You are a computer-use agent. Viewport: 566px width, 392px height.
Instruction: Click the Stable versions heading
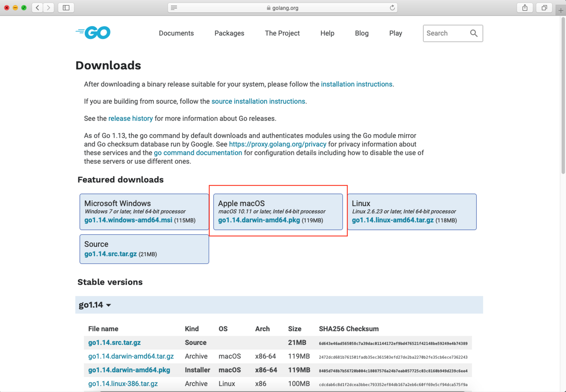click(x=110, y=282)
